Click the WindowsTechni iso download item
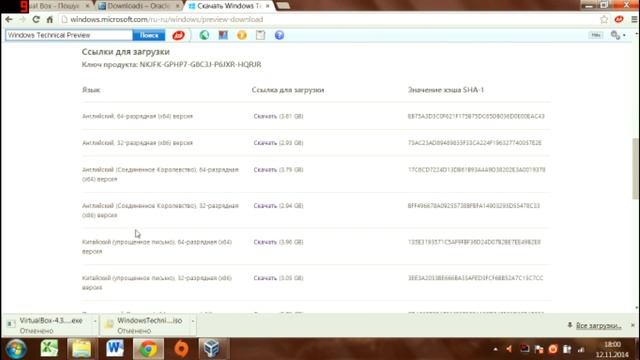 pyautogui.click(x=147, y=325)
